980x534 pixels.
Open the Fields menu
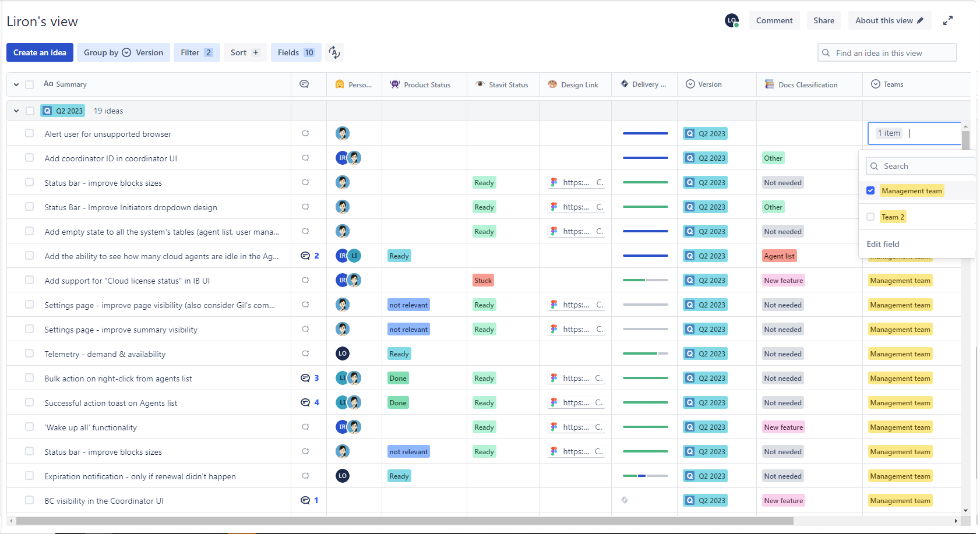click(x=296, y=52)
